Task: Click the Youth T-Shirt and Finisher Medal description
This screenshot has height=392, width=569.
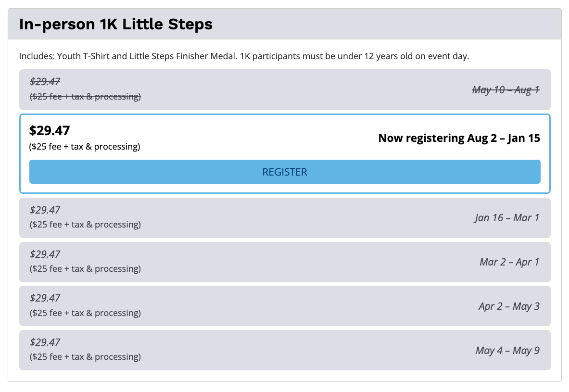Action: coord(243,56)
